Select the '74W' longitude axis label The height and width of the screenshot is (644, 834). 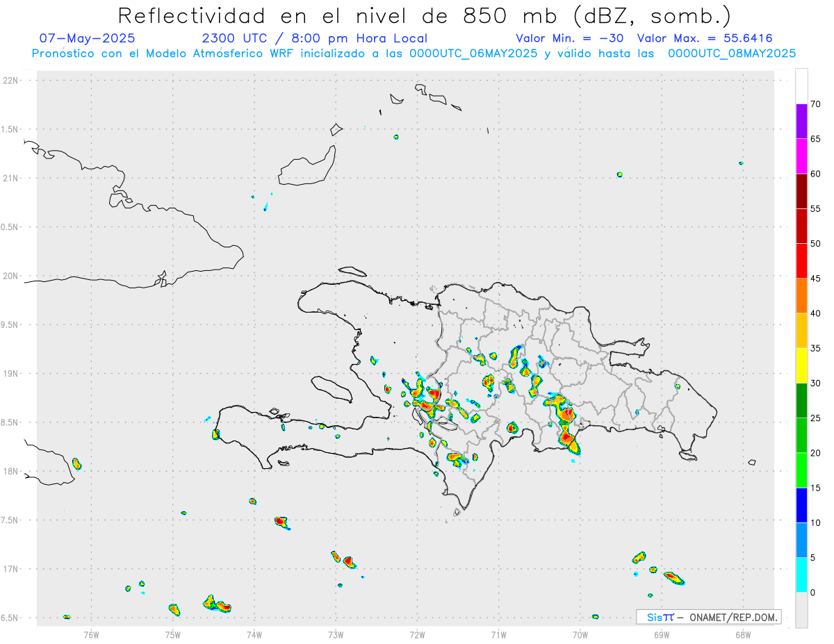254,634
